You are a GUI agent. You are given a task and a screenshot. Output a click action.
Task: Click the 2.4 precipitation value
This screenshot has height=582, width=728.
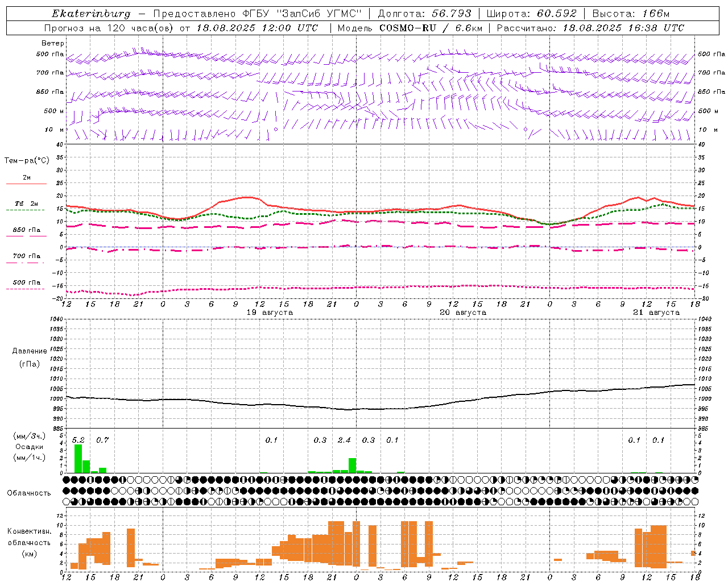[x=344, y=440]
